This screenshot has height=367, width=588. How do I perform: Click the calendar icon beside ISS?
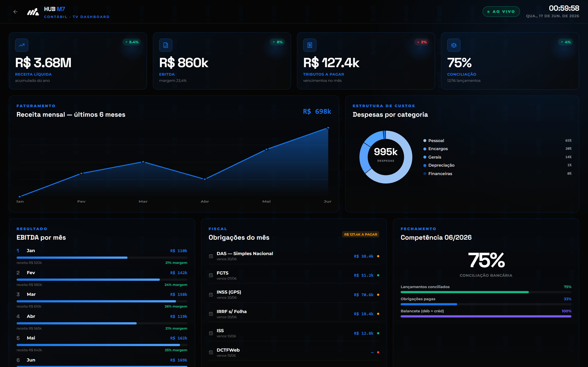pyautogui.click(x=211, y=333)
